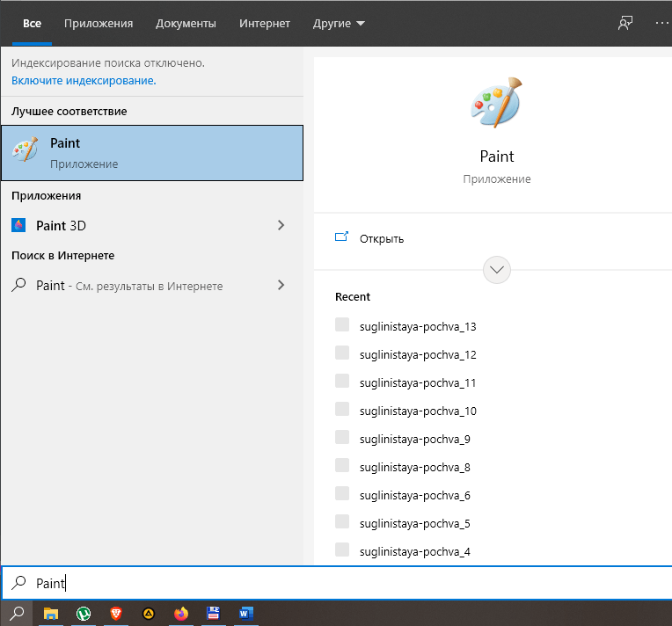Click file icon beside suglinistaya-pochva_11
672x626 pixels.
tap(342, 381)
